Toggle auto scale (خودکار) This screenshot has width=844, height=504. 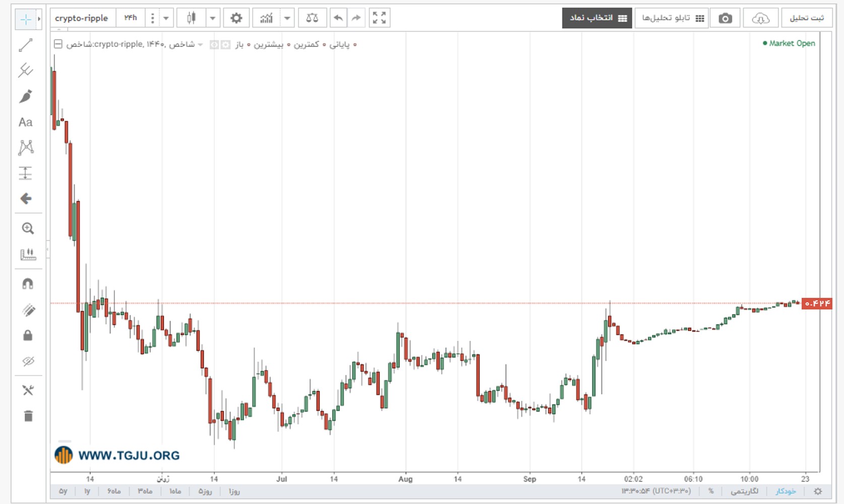(x=786, y=491)
